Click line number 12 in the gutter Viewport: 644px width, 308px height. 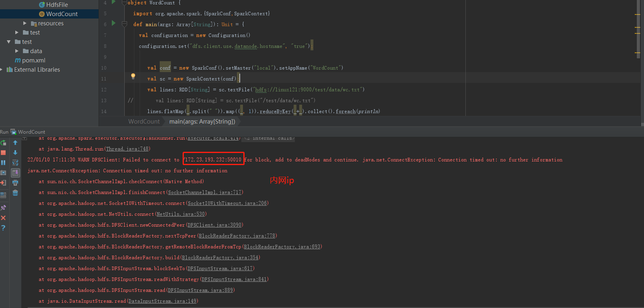(104, 90)
